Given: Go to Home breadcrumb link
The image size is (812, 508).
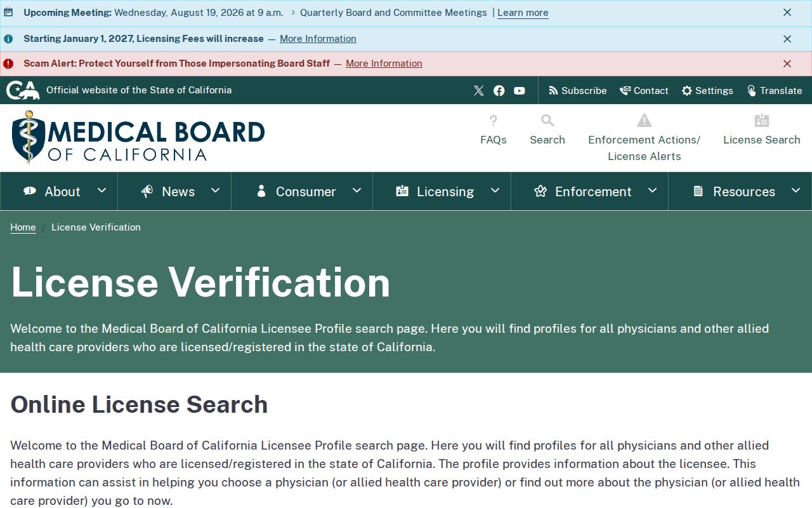Looking at the screenshot, I should tap(23, 227).
